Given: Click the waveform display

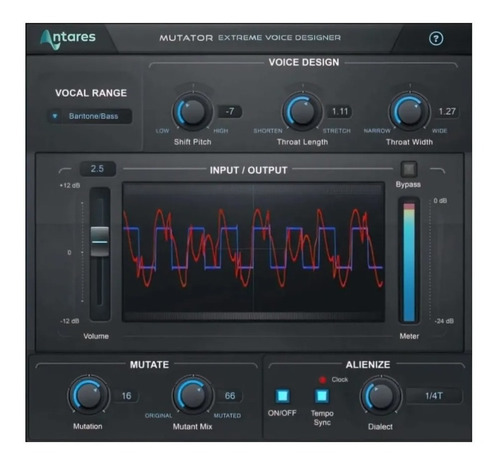Looking at the screenshot, I should [253, 252].
